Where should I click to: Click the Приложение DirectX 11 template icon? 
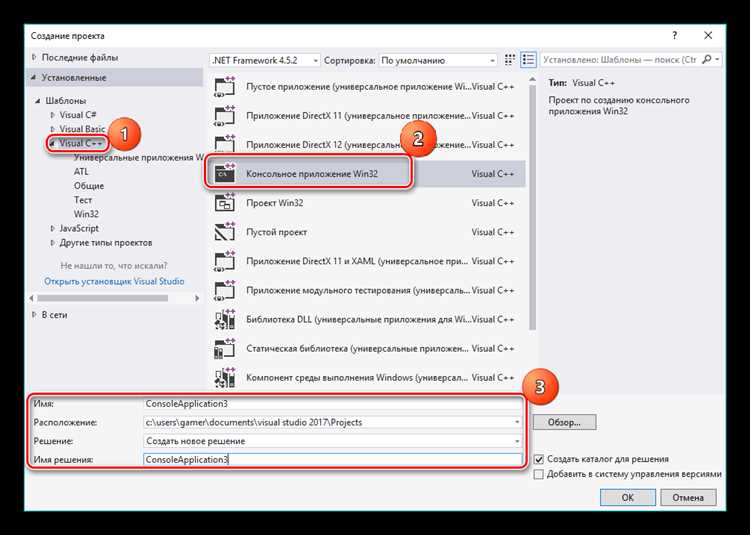(x=225, y=116)
